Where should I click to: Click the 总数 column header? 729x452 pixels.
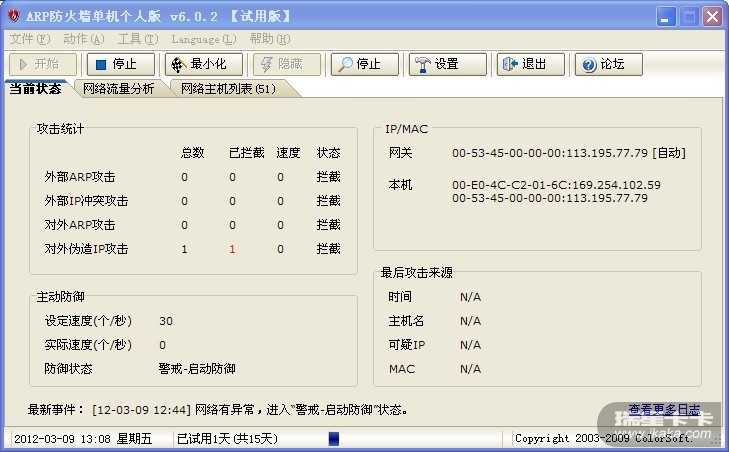pyautogui.click(x=192, y=153)
